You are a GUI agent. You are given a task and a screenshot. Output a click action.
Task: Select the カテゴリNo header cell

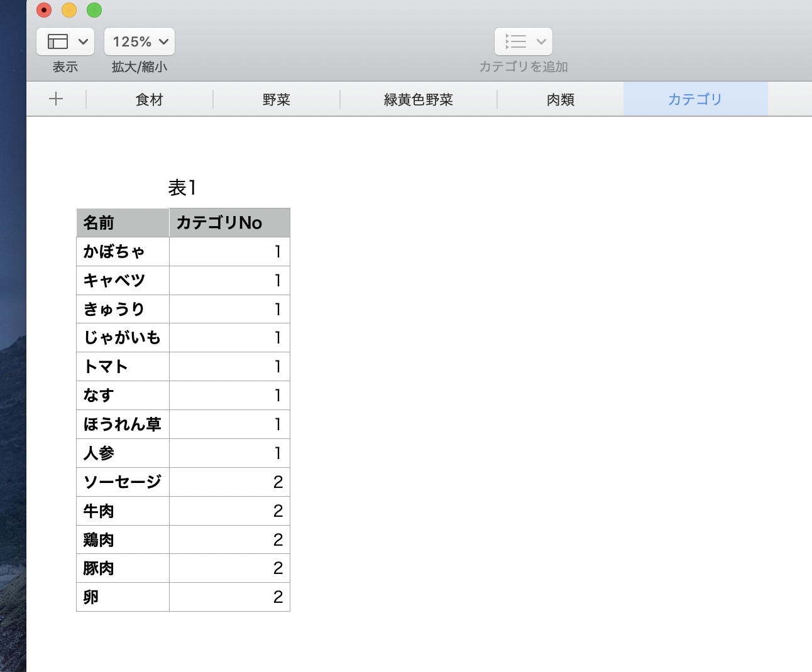tap(230, 223)
